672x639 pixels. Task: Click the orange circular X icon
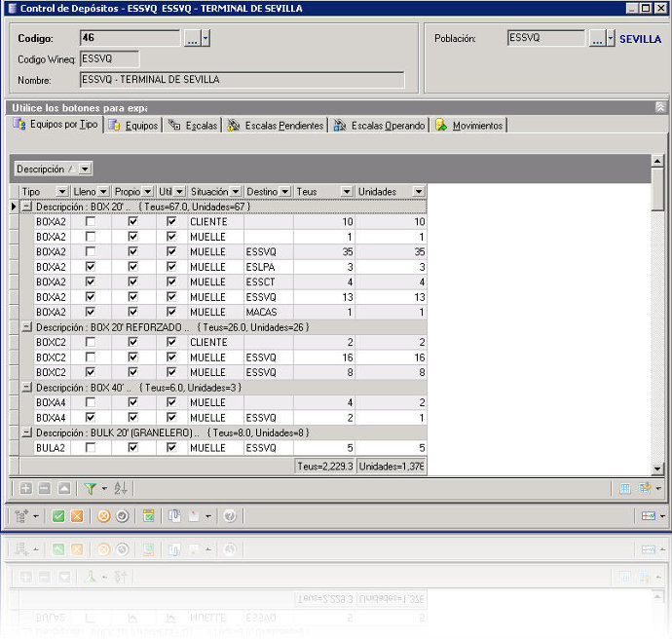click(103, 516)
